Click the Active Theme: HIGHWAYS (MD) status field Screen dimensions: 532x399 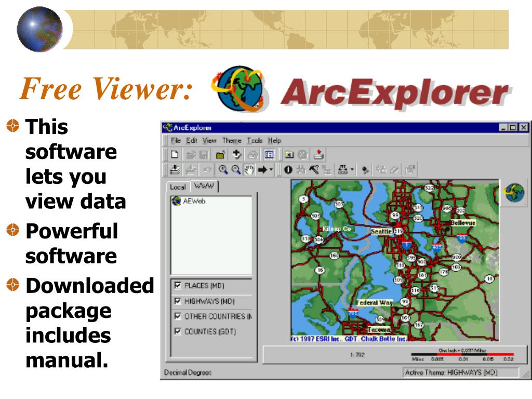tap(461, 373)
